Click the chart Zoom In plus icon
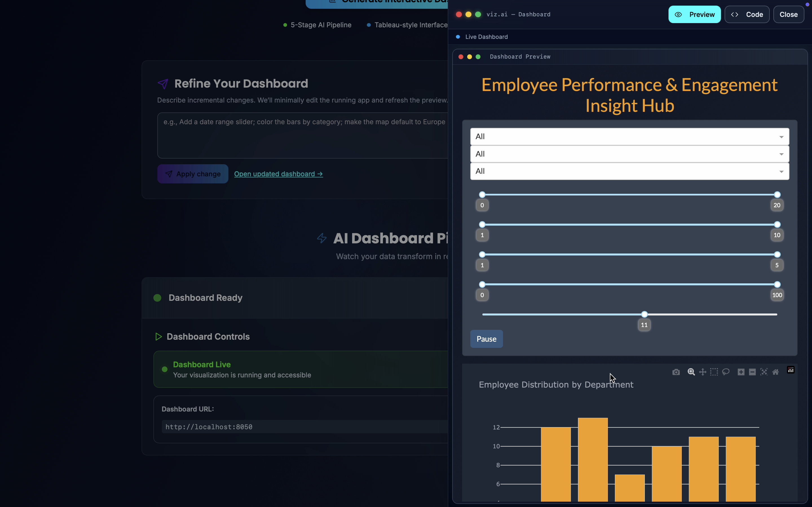Viewport: 812px width, 507px height. coord(741,372)
